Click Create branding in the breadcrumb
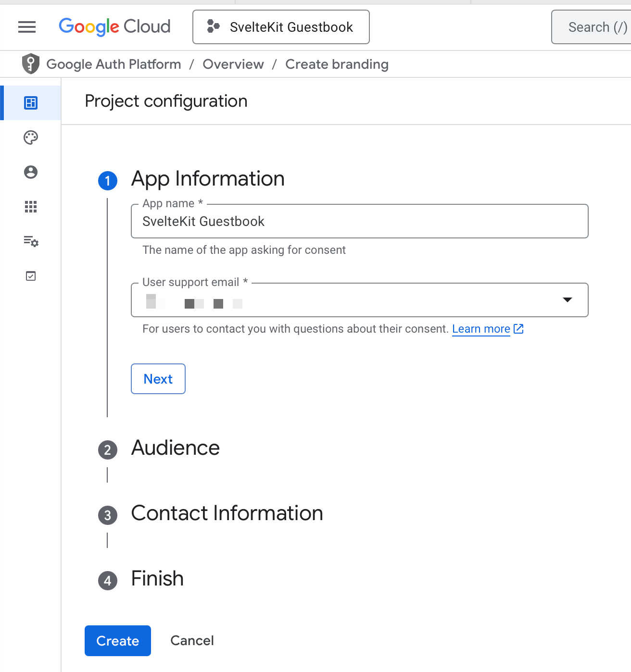The width and height of the screenshot is (631, 672). [x=337, y=64]
